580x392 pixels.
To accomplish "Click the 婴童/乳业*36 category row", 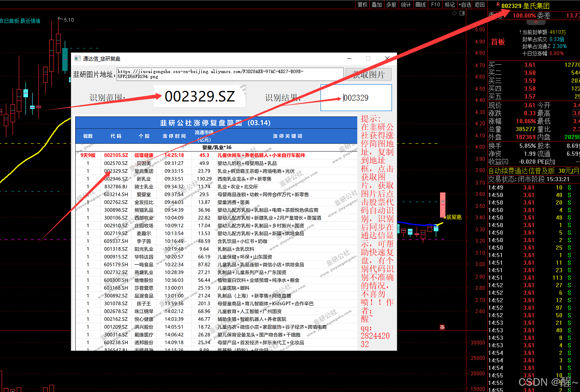I will (217, 147).
